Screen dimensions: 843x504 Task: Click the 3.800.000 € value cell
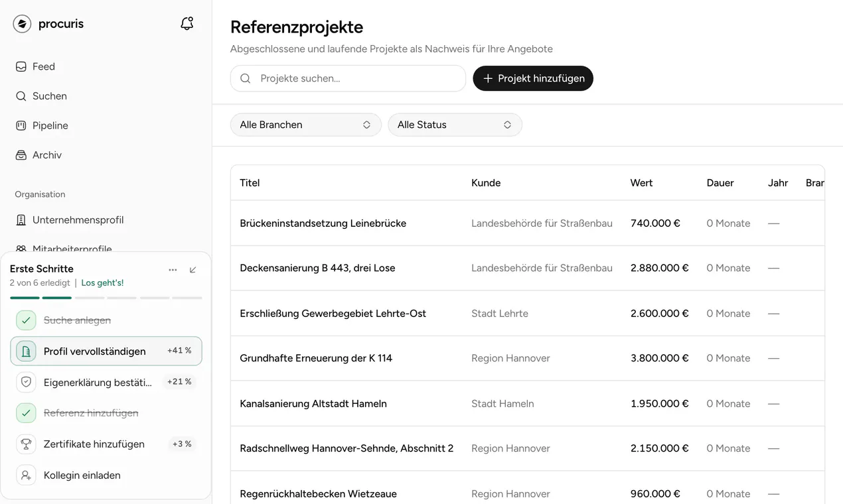(x=660, y=358)
